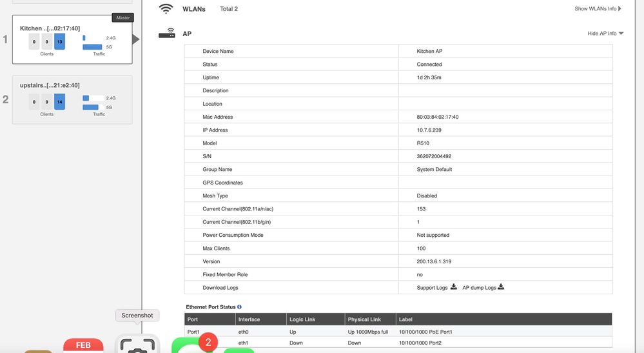Open the Calendar icon showing FEB
This screenshot has width=644, height=353.
(83, 346)
